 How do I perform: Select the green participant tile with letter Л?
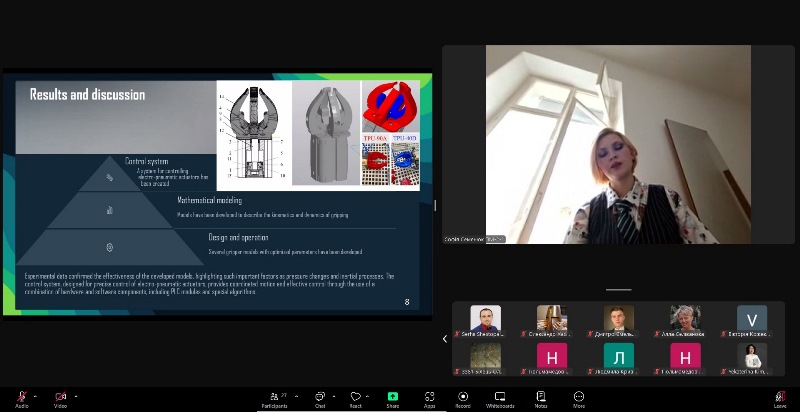pyautogui.click(x=618, y=356)
